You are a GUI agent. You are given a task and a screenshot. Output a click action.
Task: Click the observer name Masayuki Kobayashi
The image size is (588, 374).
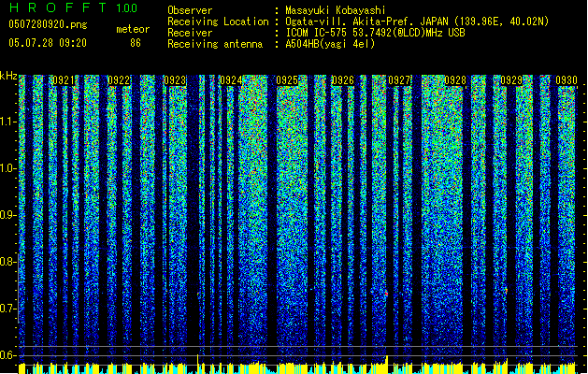(336, 10)
